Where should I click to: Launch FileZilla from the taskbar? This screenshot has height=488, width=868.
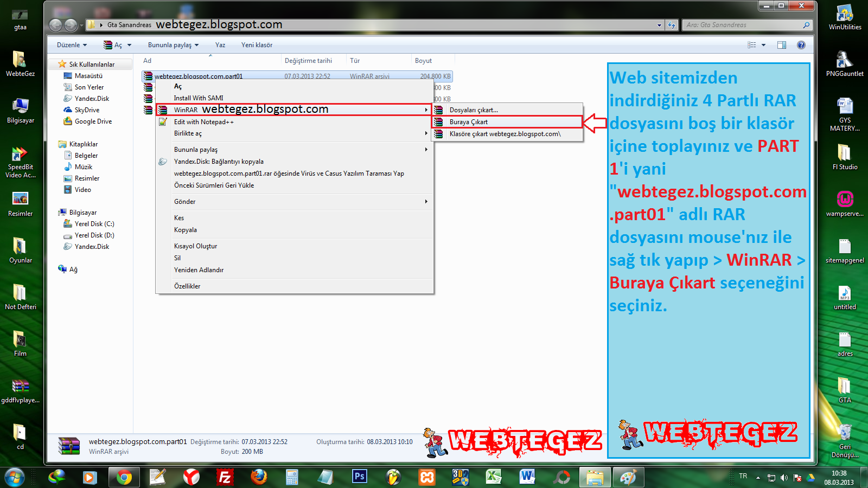point(225,477)
